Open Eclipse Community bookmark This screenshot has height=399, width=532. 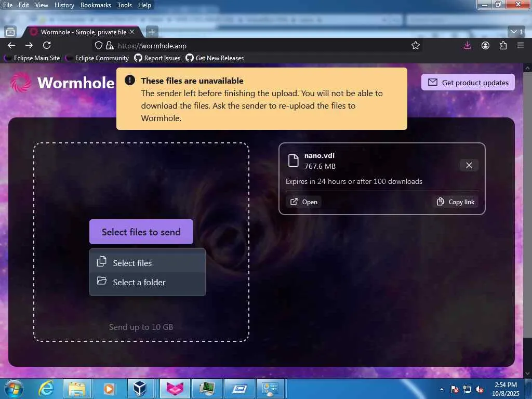click(x=97, y=58)
